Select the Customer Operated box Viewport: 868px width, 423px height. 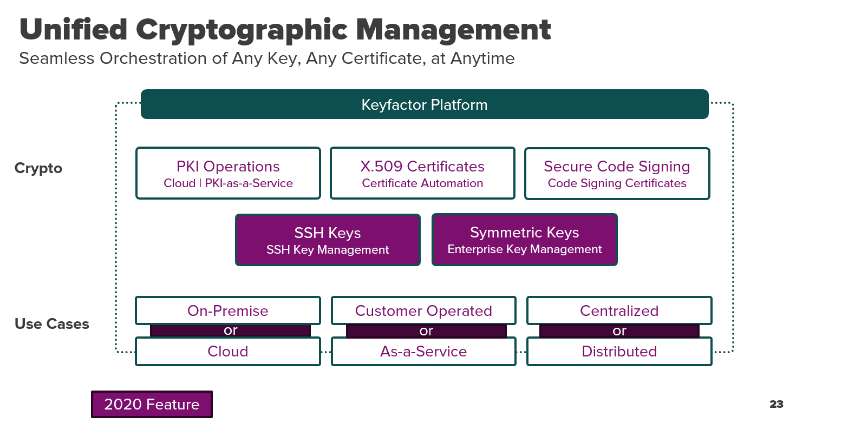point(423,310)
